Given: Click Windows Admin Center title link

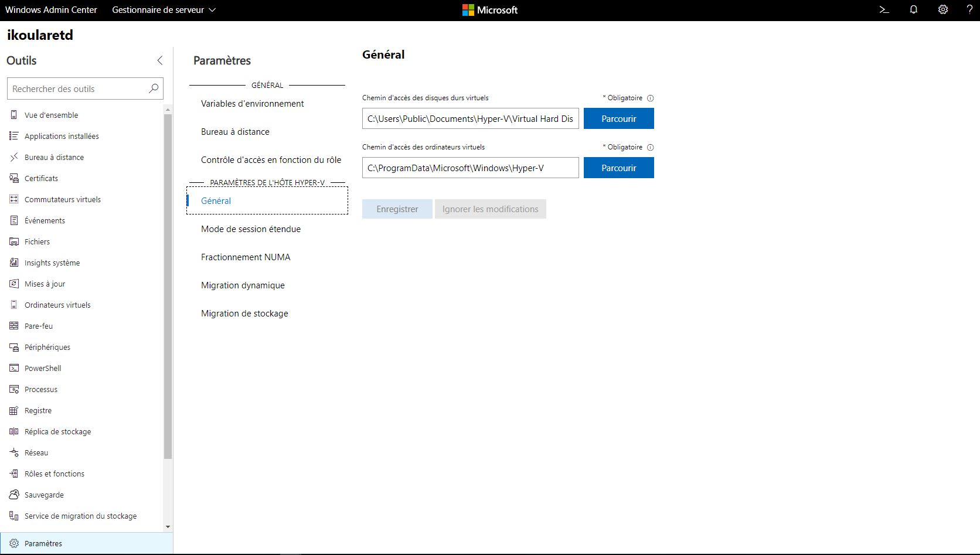Looking at the screenshot, I should [51, 10].
